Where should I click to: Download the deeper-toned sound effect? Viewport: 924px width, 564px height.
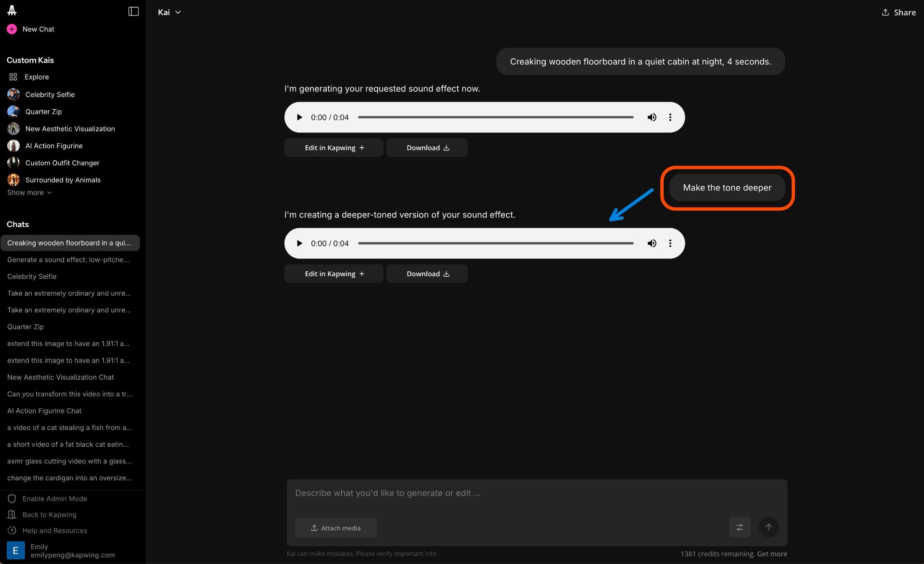pyautogui.click(x=427, y=273)
